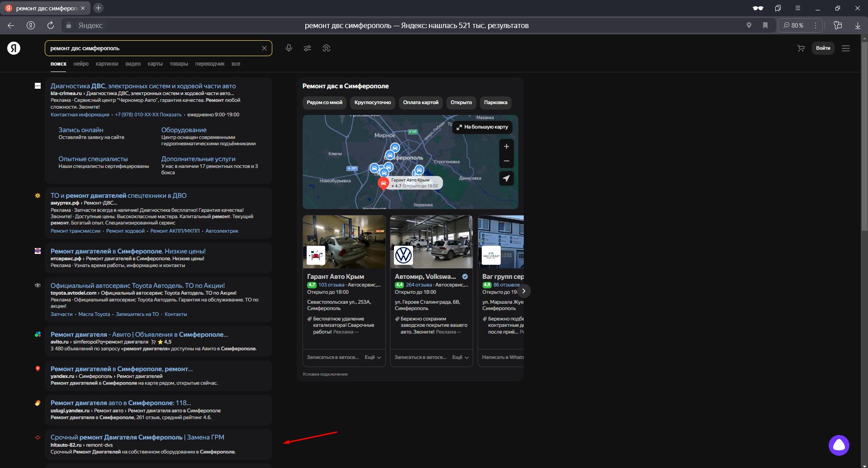This screenshot has width=868, height=468.
Task: Switch to the 'видео' tab
Action: point(133,64)
